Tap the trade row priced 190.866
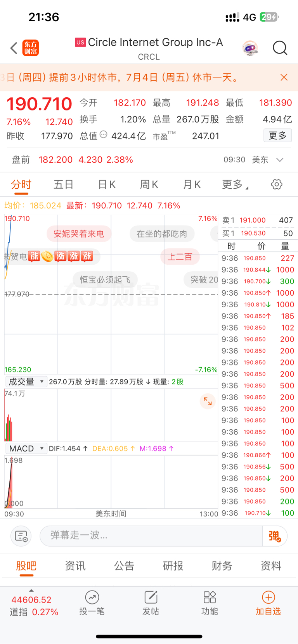The width and height of the screenshot is (298, 644). click(258, 455)
